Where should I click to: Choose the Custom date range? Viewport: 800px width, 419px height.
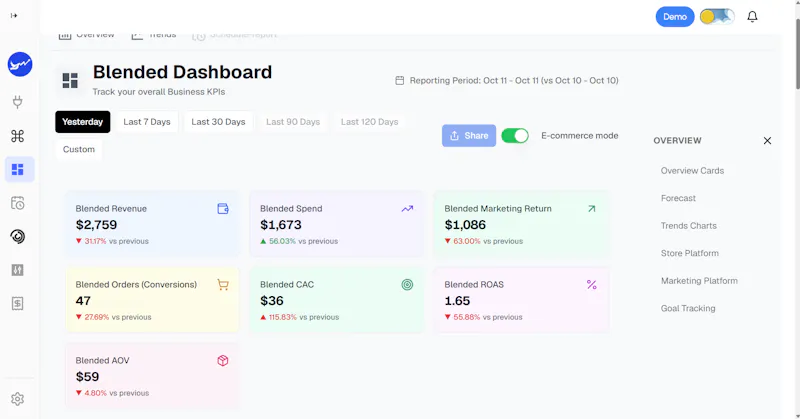pos(79,150)
